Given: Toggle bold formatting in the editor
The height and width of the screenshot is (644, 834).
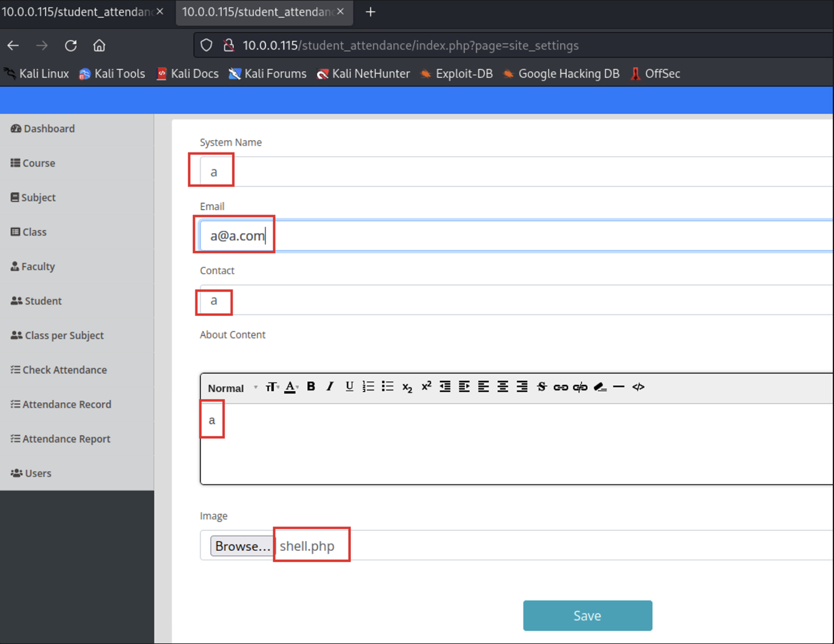Looking at the screenshot, I should 311,387.
